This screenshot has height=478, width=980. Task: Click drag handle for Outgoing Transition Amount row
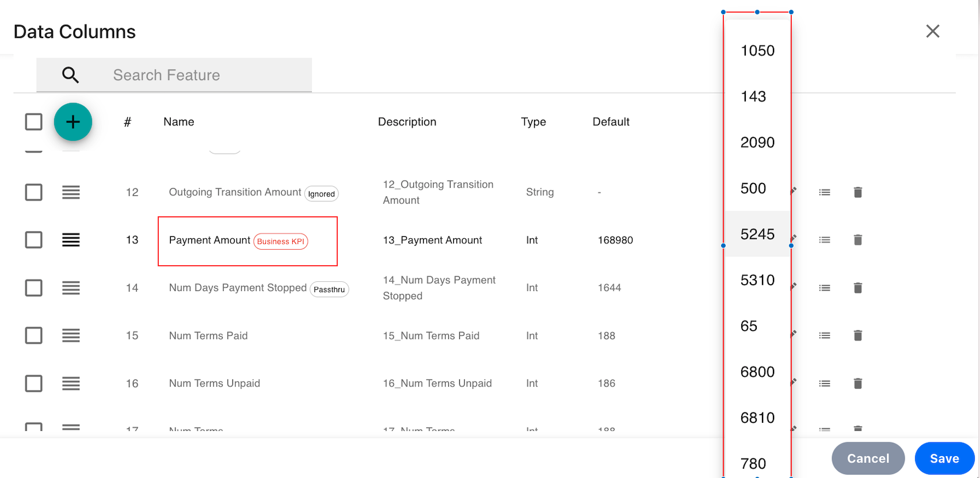click(71, 192)
